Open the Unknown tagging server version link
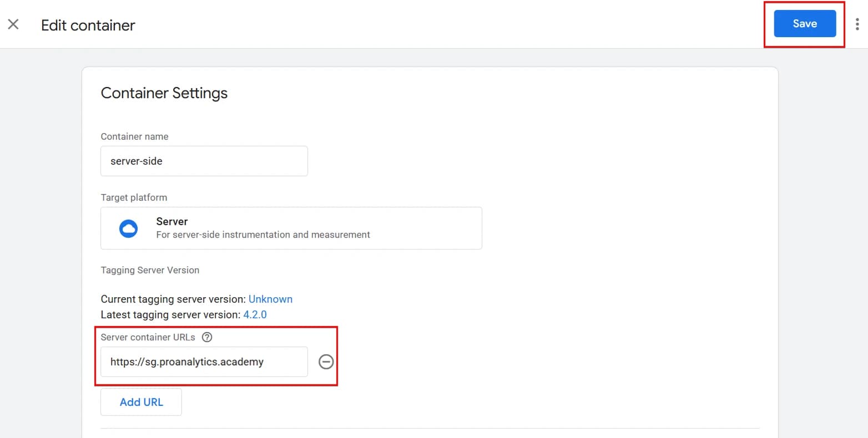Image resolution: width=868 pixels, height=438 pixels. click(x=270, y=299)
